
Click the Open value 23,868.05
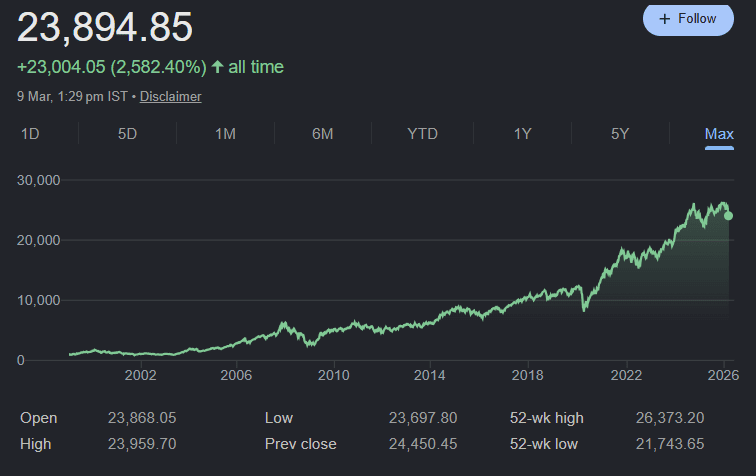(x=141, y=418)
